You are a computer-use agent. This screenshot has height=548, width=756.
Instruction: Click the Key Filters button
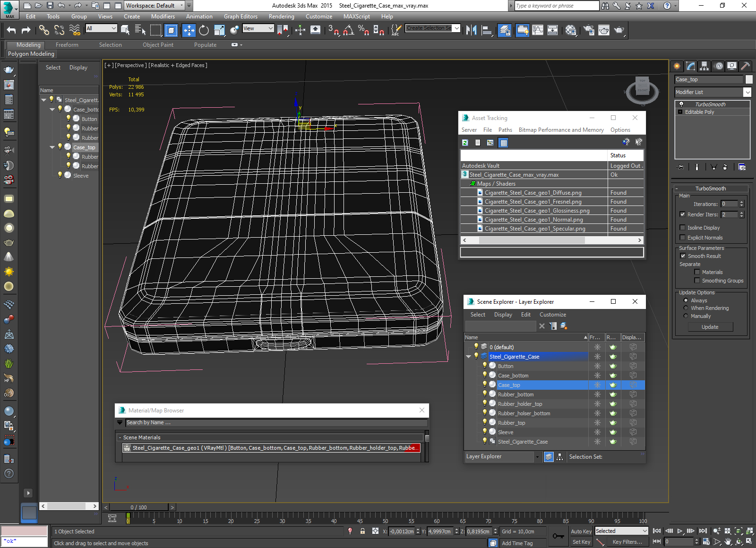pyautogui.click(x=627, y=542)
